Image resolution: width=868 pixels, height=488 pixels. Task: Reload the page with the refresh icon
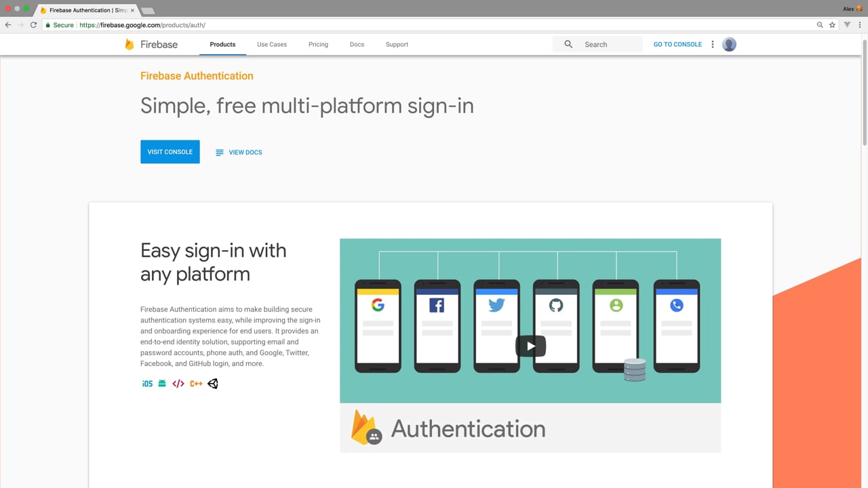[33, 25]
